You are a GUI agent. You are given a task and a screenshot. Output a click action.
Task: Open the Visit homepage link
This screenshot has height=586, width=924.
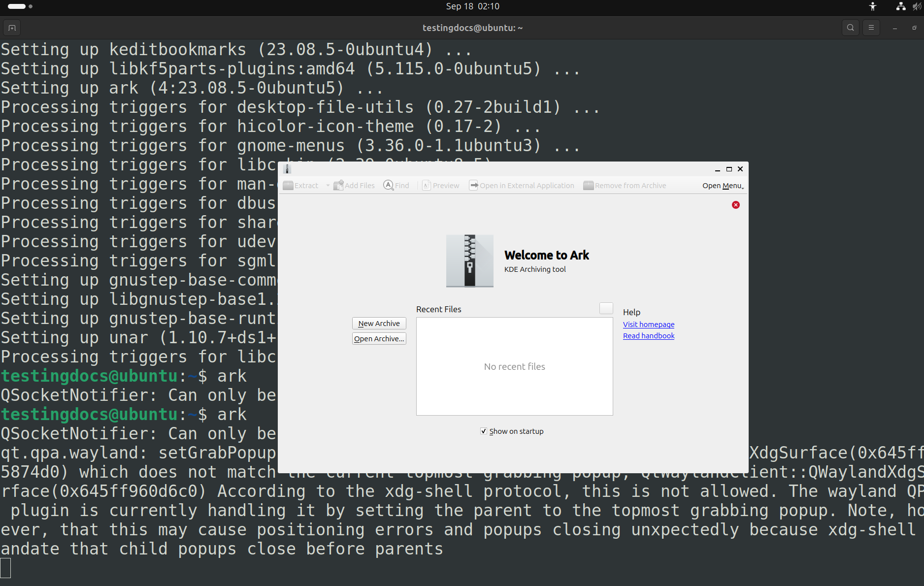[649, 325]
